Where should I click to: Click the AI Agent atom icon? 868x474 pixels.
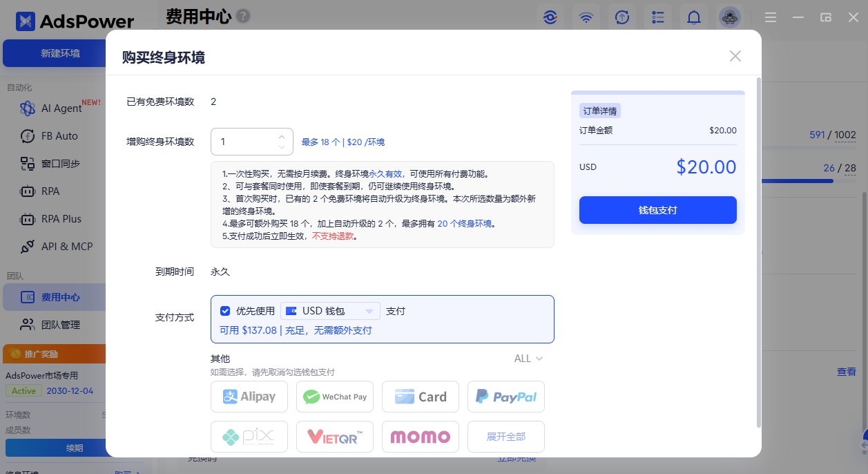click(28, 108)
